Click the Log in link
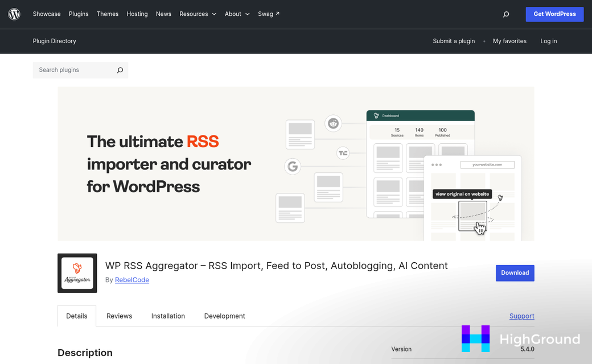The width and height of the screenshot is (592, 364). (x=549, y=41)
